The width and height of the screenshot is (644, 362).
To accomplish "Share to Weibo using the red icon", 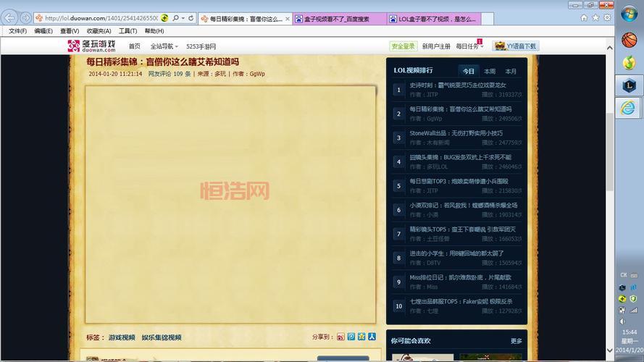I will point(341,337).
